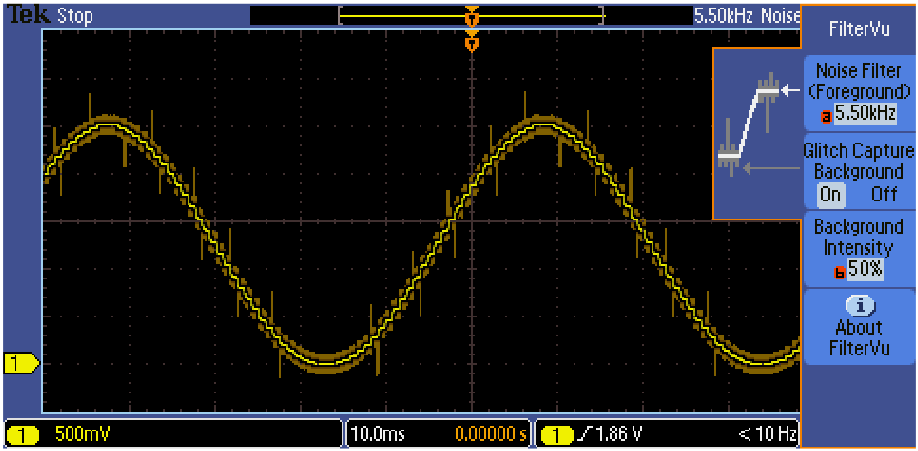The height and width of the screenshot is (451, 918).
Task: Click the 0.00000 s trigger delay readout
Action: point(491,435)
